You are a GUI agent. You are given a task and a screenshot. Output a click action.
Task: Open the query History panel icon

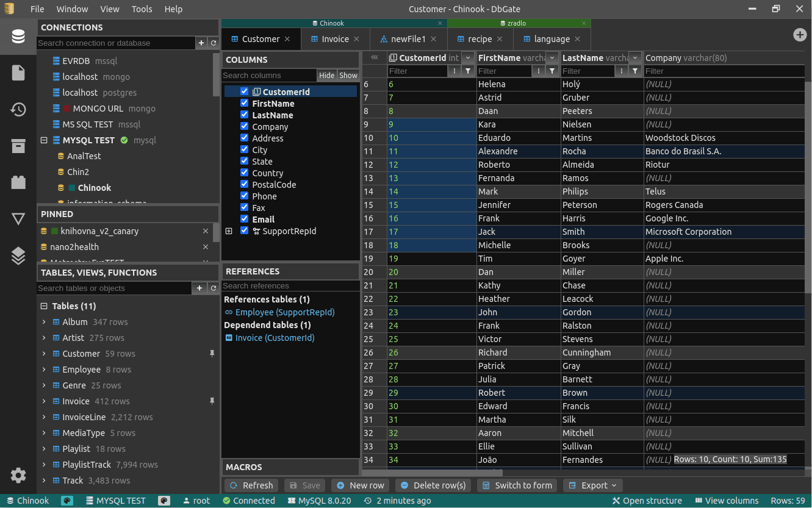point(18,110)
